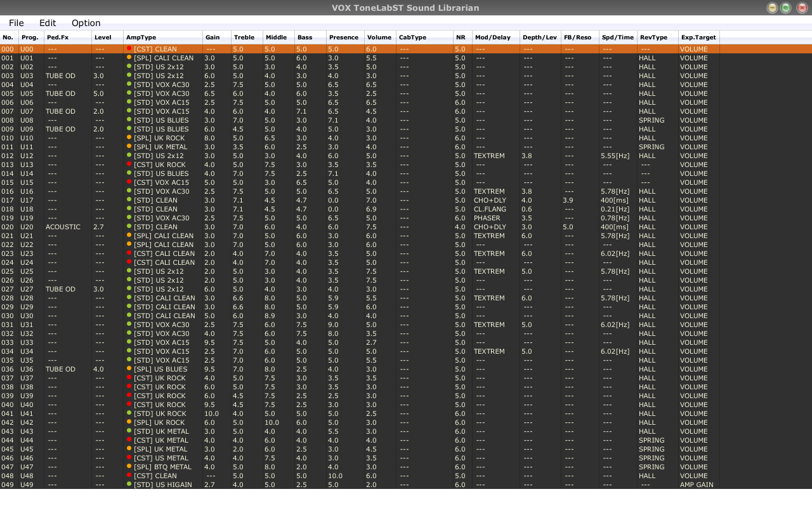Image resolution: width=812 pixels, height=508 pixels.
Task: Click the RevType column header
Action: 658,37
